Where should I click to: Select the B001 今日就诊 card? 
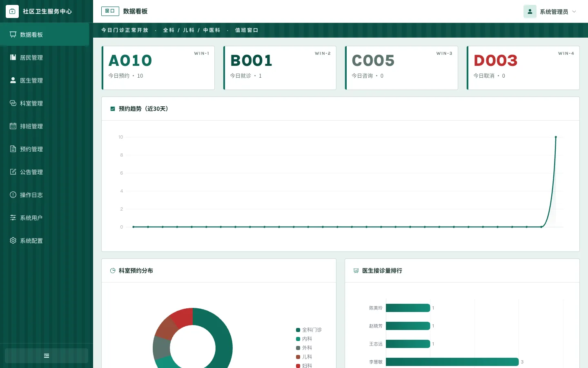[280, 68]
